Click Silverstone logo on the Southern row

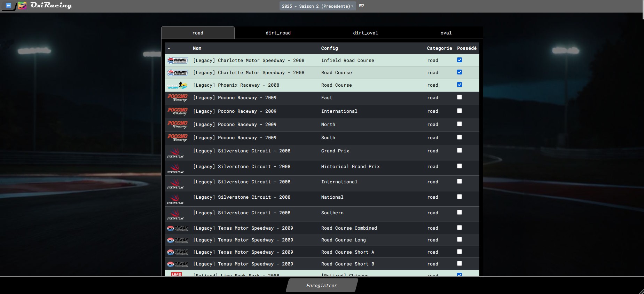click(175, 215)
